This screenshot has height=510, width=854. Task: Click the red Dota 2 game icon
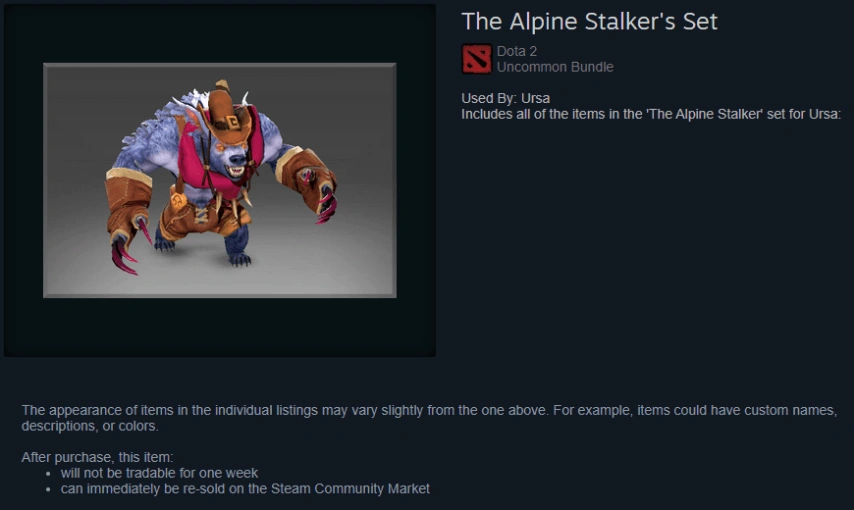click(x=477, y=59)
